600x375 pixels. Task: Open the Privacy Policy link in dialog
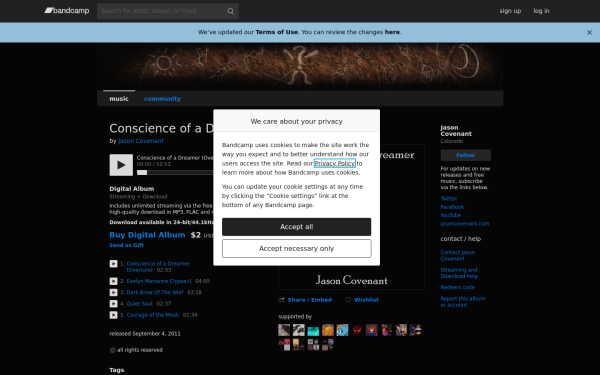point(335,163)
